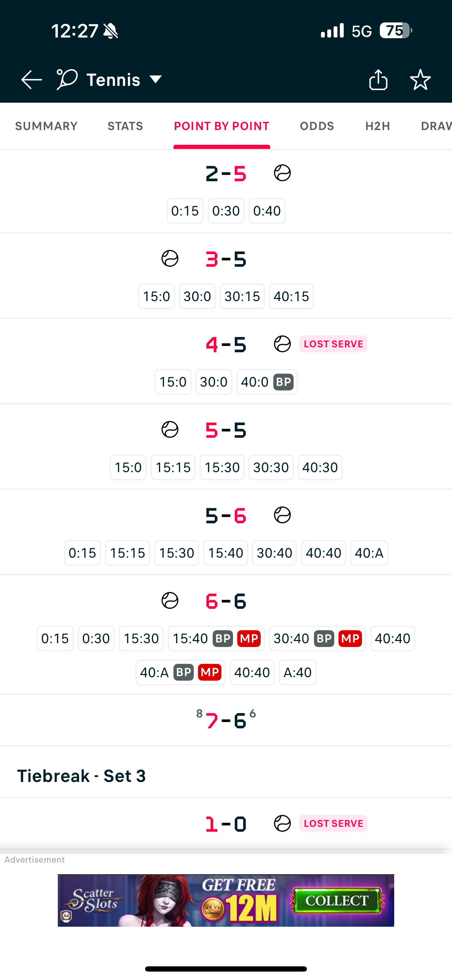Tap the tennis racket icon
This screenshot has width=452, height=980.
click(67, 80)
